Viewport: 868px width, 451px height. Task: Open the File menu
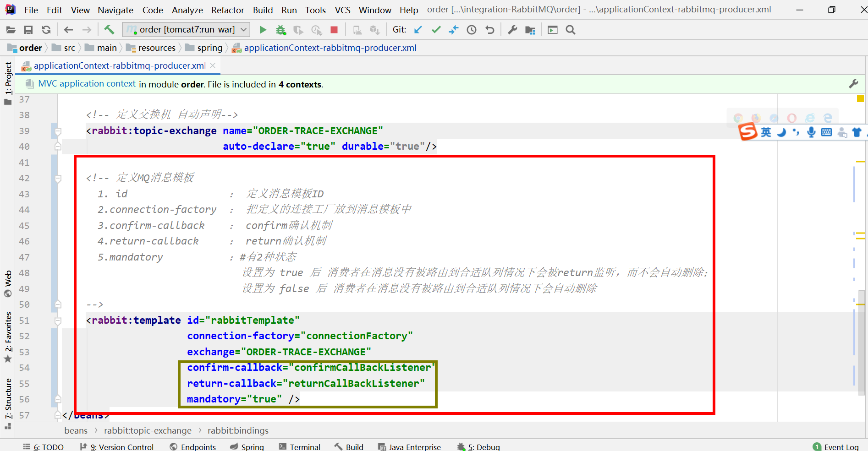coord(31,10)
